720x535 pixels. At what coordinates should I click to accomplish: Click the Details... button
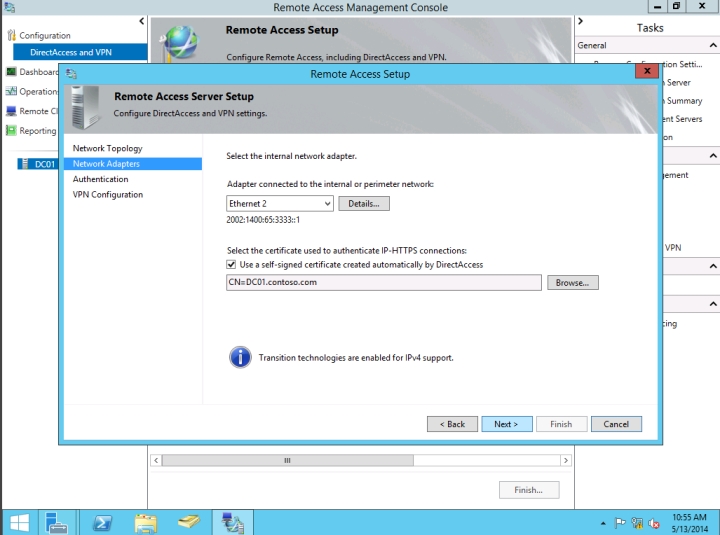click(x=364, y=203)
